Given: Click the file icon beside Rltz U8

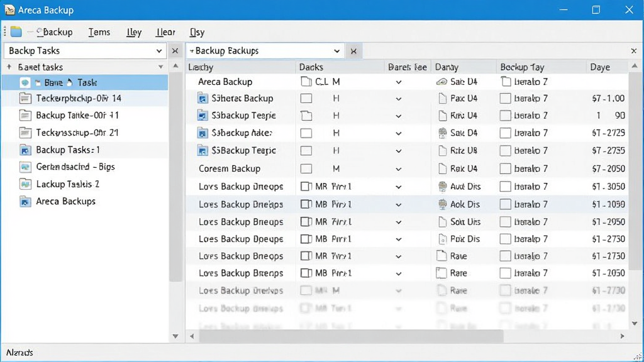Looking at the screenshot, I should point(442,151).
